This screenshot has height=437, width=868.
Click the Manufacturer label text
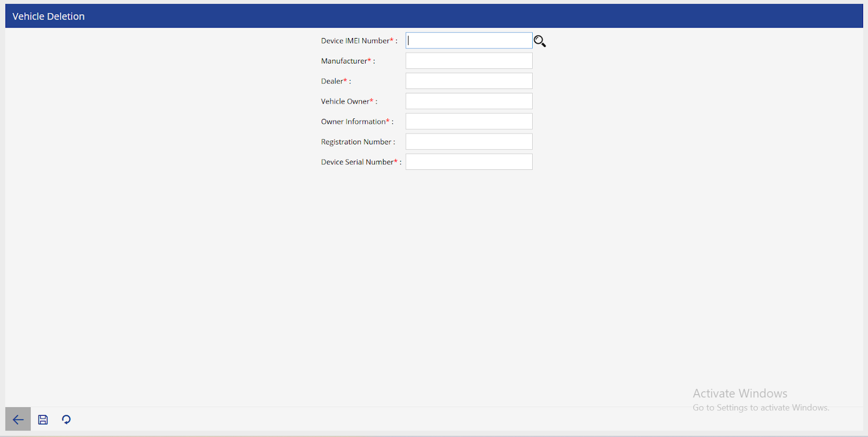pyautogui.click(x=344, y=61)
